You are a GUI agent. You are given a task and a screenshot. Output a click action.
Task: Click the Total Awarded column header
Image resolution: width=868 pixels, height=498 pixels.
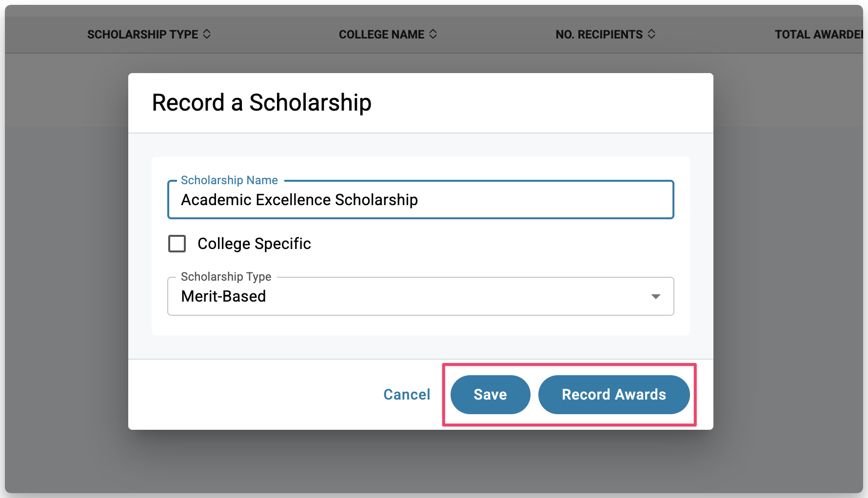tap(818, 35)
